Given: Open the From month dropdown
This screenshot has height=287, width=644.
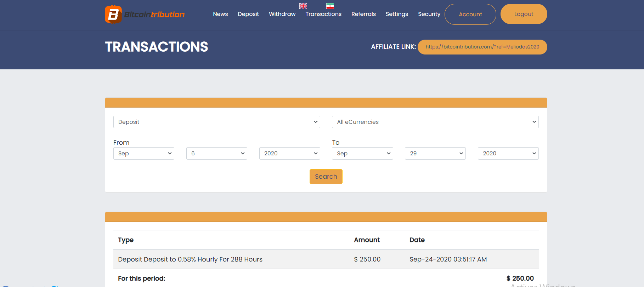Looking at the screenshot, I should click(144, 153).
